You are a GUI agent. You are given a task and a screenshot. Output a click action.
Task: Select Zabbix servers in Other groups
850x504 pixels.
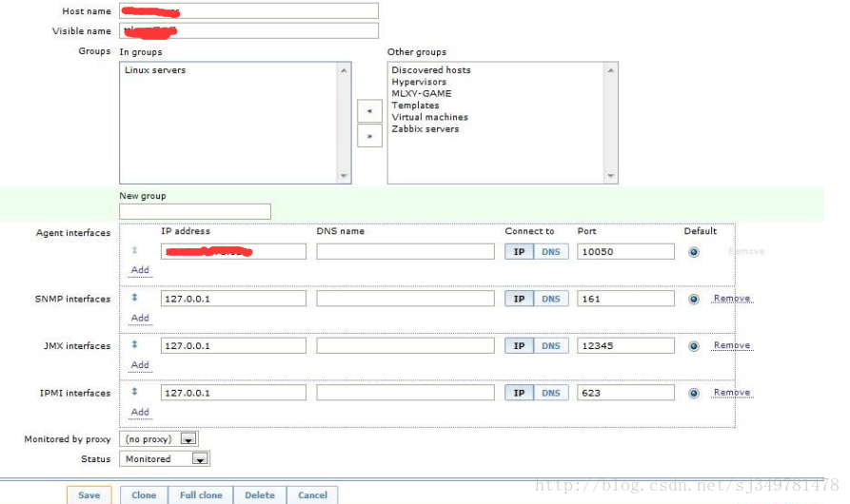[x=425, y=128]
